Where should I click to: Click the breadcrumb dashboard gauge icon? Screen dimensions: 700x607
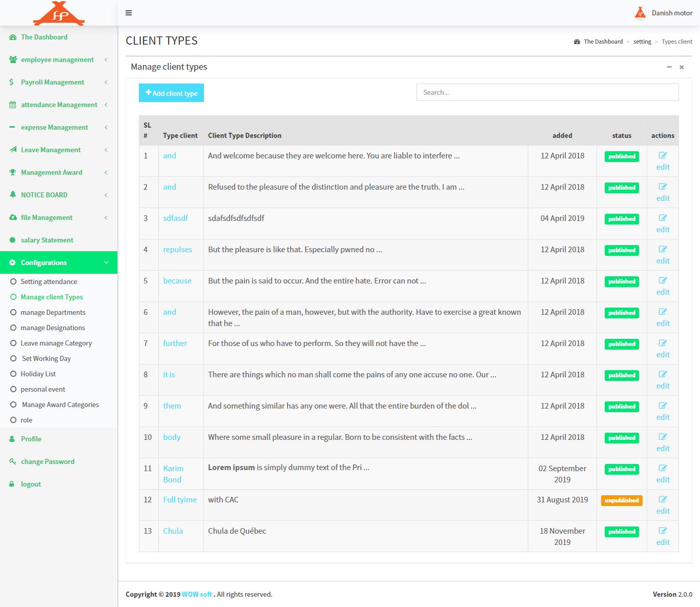[577, 42]
